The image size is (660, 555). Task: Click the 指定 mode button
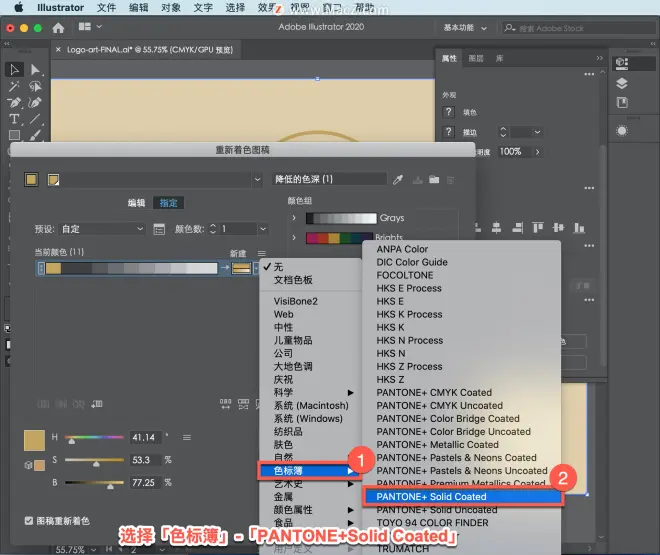pos(168,203)
